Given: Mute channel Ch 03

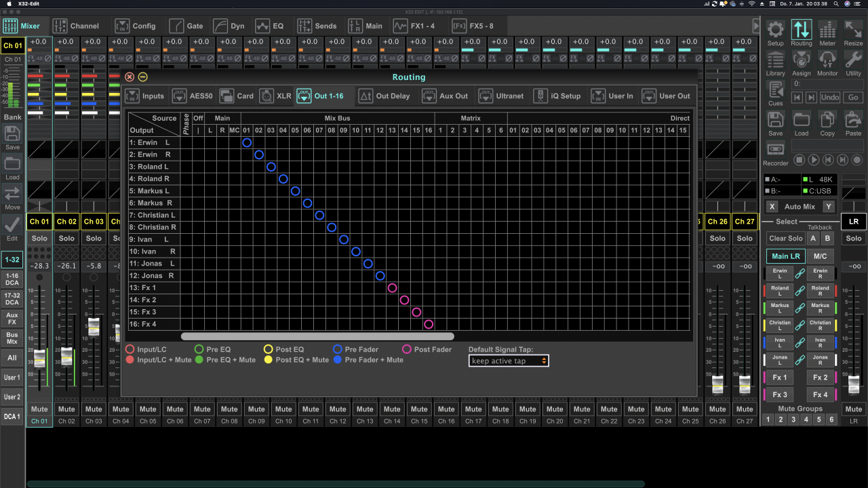Looking at the screenshot, I should tap(94, 409).
